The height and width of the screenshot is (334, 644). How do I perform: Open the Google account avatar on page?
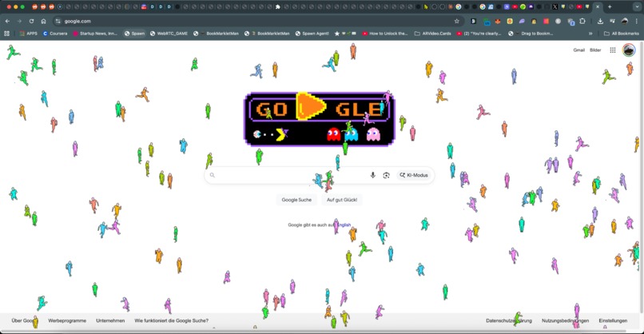(x=629, y=50)
